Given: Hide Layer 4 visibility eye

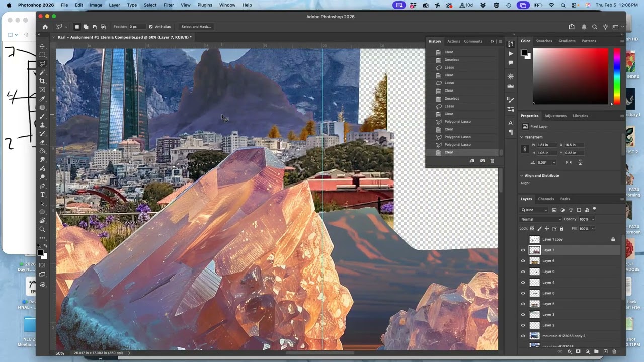Looking at the screenshot, I should click(523, 283).
